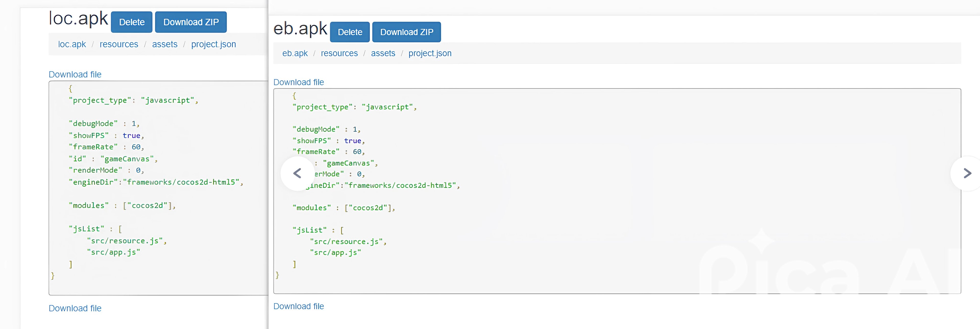Select "modules" line in eb.apk code
The image size is (980, 329).
point(344,207)
